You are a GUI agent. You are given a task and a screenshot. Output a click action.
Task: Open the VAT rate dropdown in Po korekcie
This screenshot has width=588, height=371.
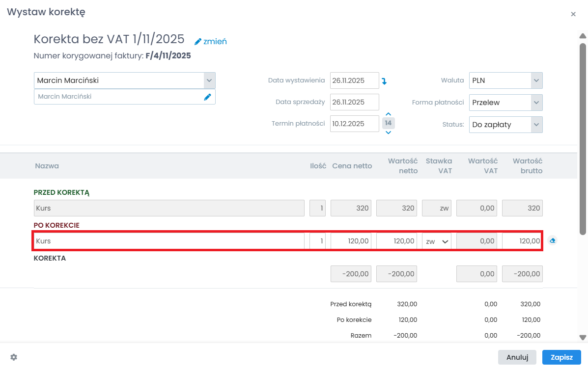coord(437,241)
